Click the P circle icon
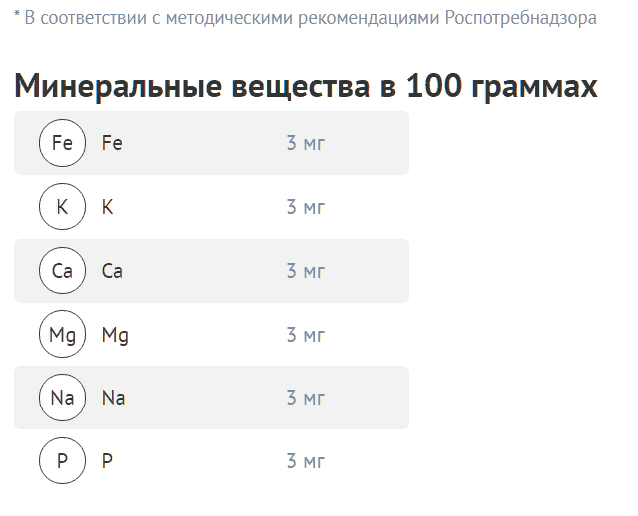The height and width of the screenshot is (516, 638). click(x=62, y=462)
